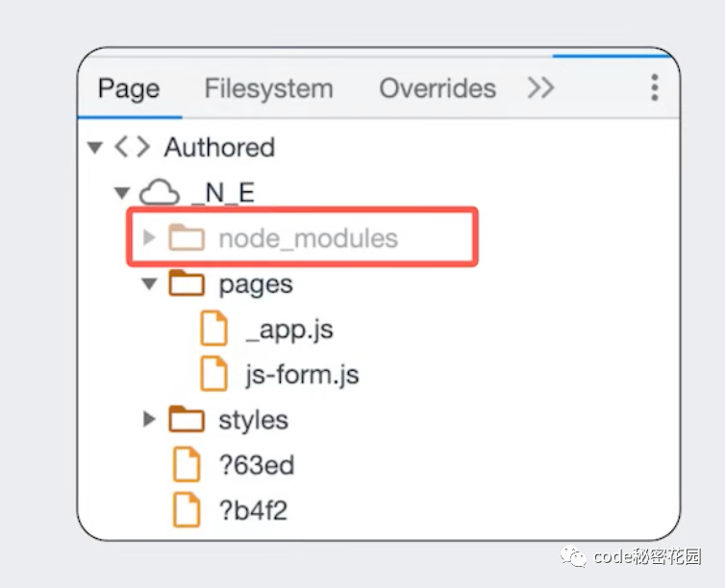Collapse the pages folder arrow
Viewport: 725px width, 588px height.
coord(149,283)
